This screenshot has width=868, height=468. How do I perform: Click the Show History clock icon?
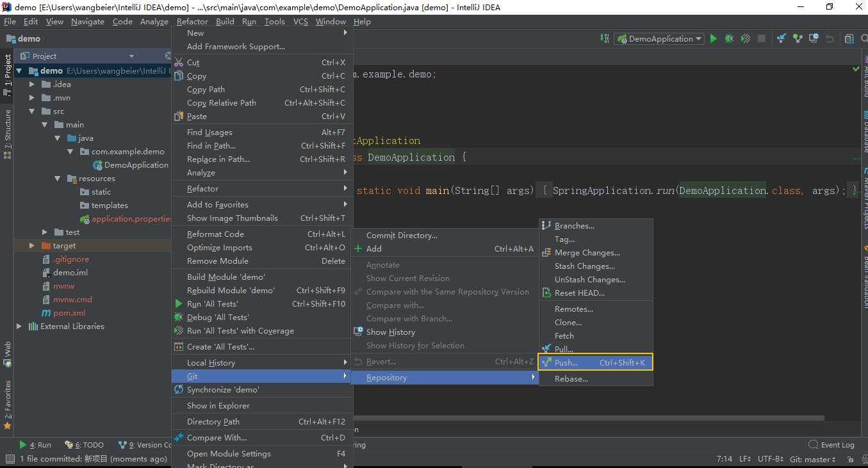point(358,332)
